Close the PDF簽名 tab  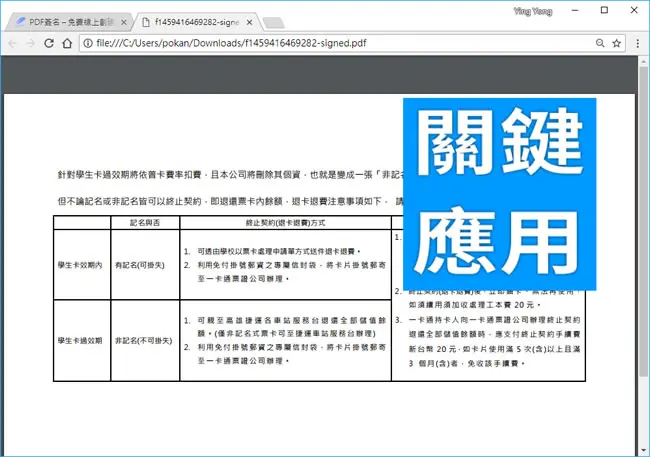124,22
